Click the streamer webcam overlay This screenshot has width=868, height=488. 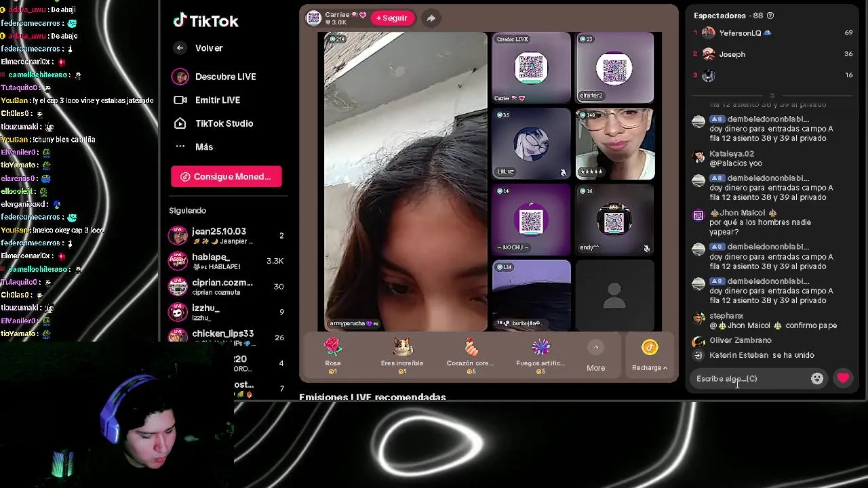(x=117, y=415)
